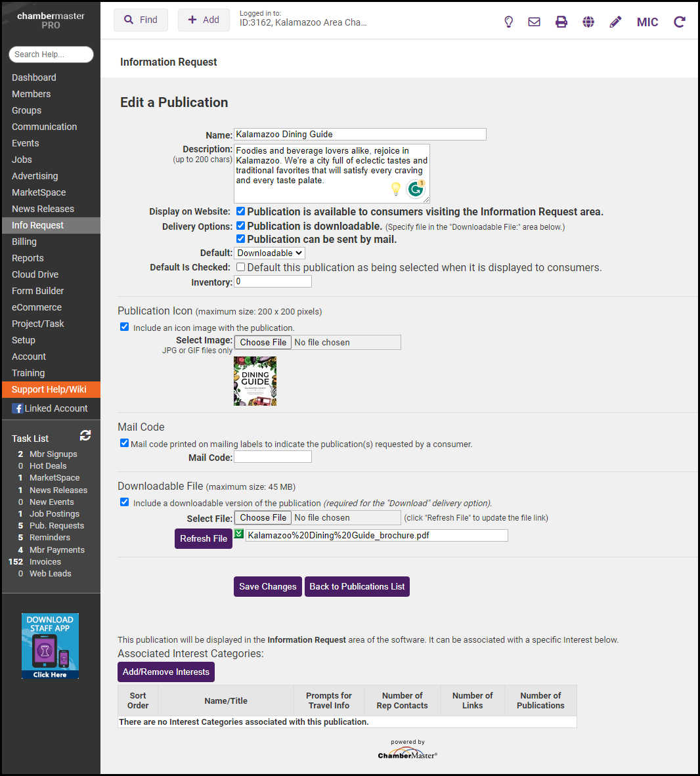This screenshot has width=700, height=776.
Task: Open Reports in sidebar
Action: 28,258
